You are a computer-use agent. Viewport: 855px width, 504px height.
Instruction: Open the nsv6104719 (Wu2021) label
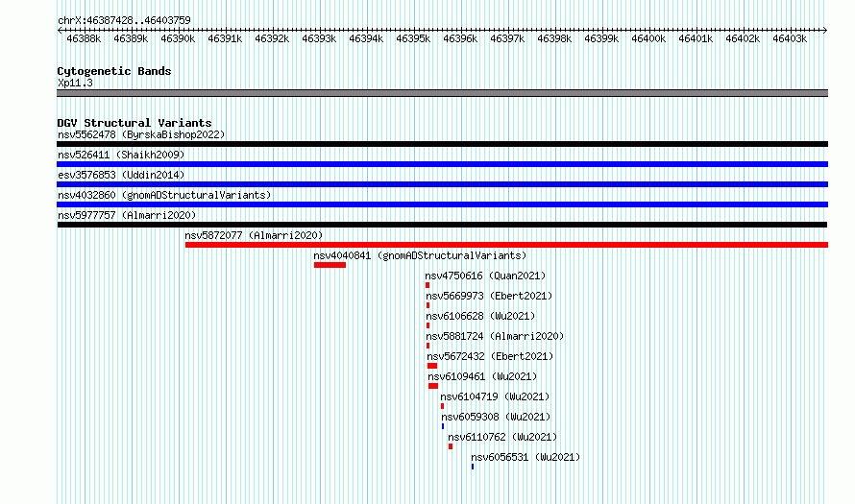(495, 396)
